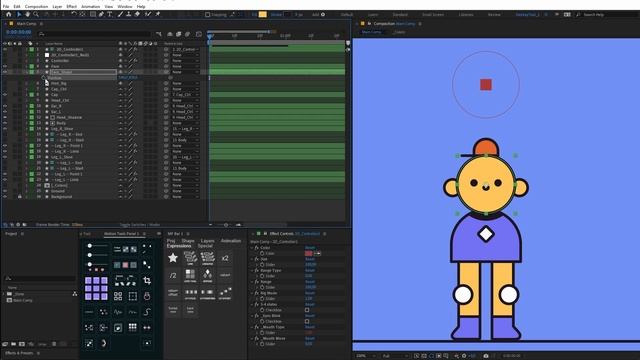Viewport: 640px width, 360px height.
Task: Toggle visibility eye of the Body layer
Action: (5, 123)
